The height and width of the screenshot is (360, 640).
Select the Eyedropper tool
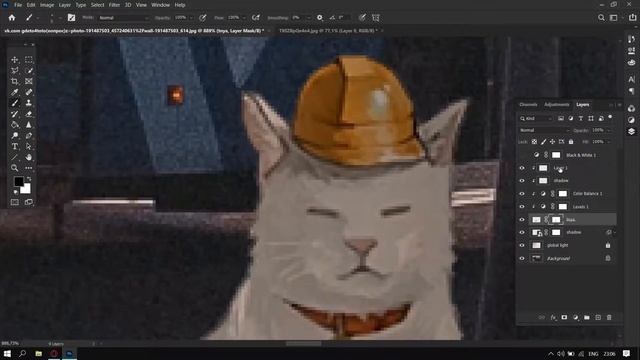[x=15, y=92]
